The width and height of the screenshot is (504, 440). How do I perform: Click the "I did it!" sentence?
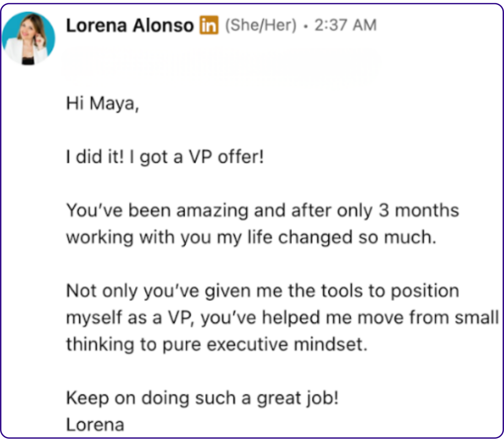[x=95, y=157]
